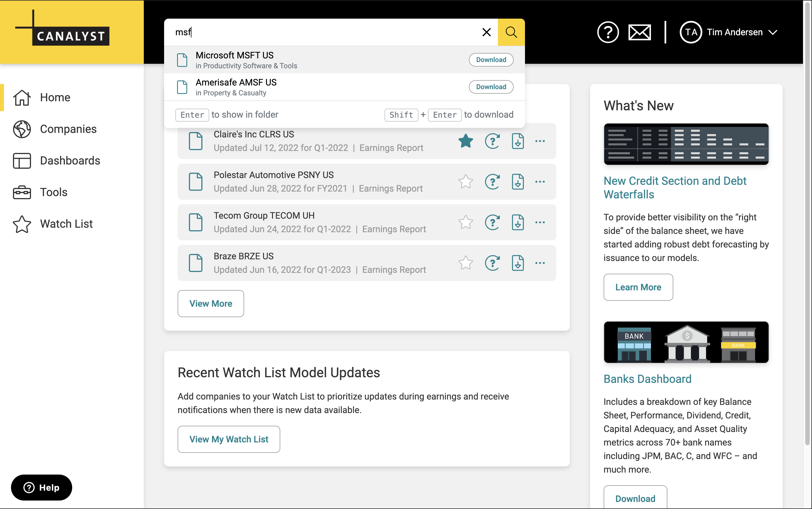Star Tecom Group TECOM UH
This screenshot has height=509, width=812.
click(465, 223)
